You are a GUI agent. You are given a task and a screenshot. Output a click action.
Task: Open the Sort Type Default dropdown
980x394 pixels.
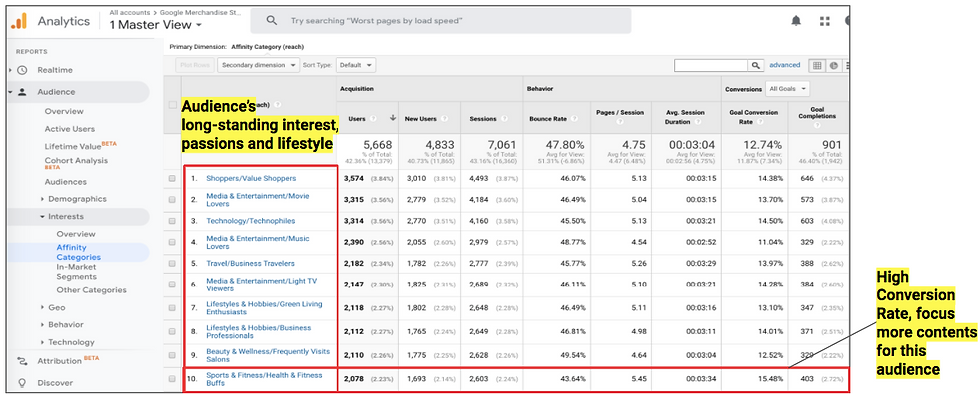click(356, 65)
